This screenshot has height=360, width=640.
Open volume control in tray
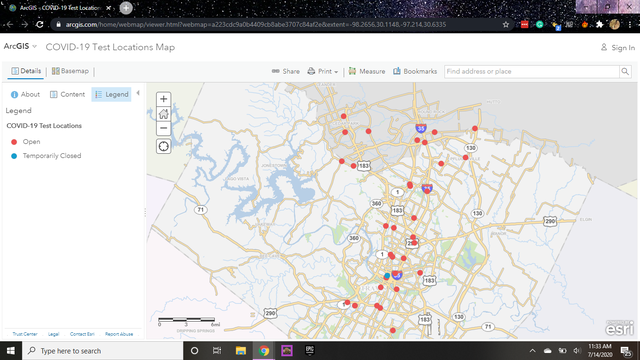(577, 351)
